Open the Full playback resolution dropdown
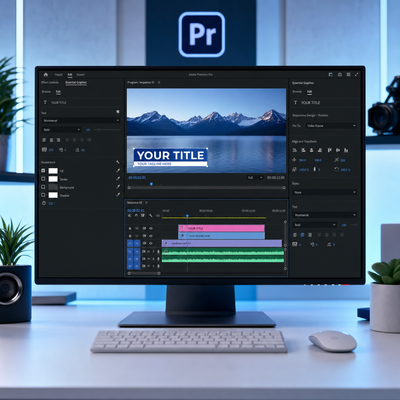400x400 pixels. [x=255, y=178]
